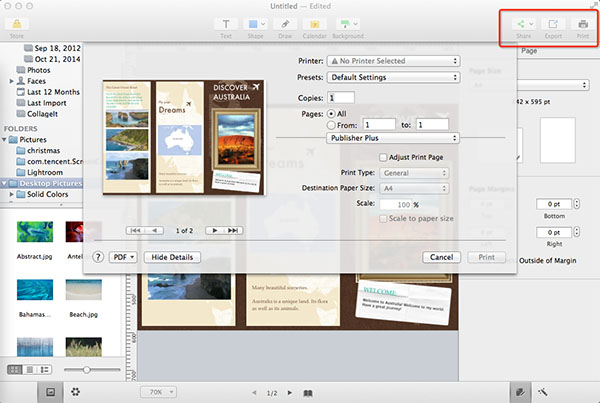600x403 pixels.
Task: Enable the Adjust Print Page checkbox
Action: 384,157
